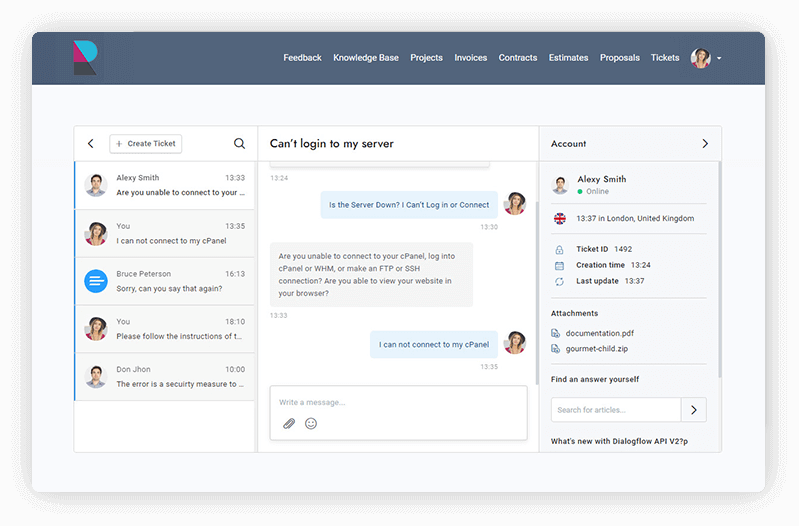Image resolution: width=799 pixels, height=526 pixels.
Task: Click the paperclip attach file icon
Action: [x=289, y=424]
